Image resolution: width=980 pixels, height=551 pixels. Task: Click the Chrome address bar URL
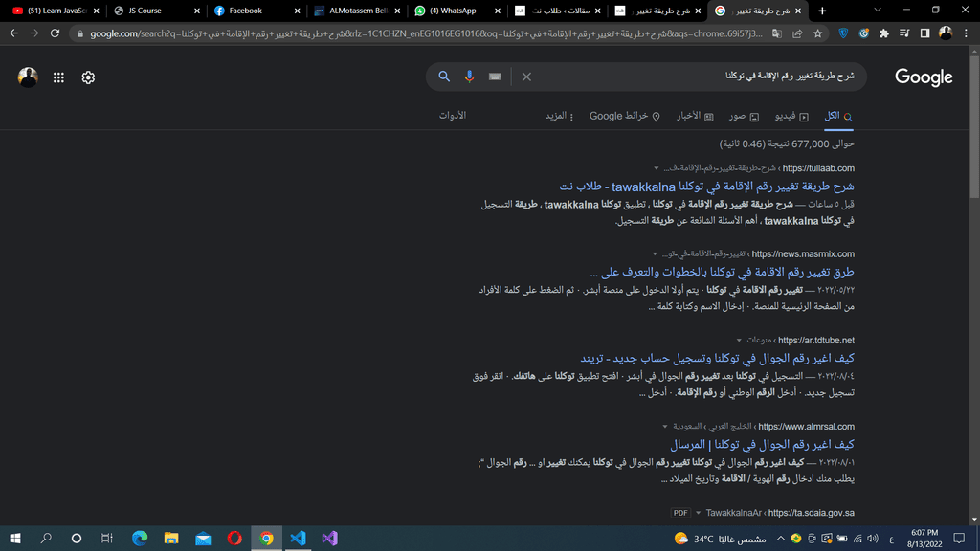tap(426, 33)
